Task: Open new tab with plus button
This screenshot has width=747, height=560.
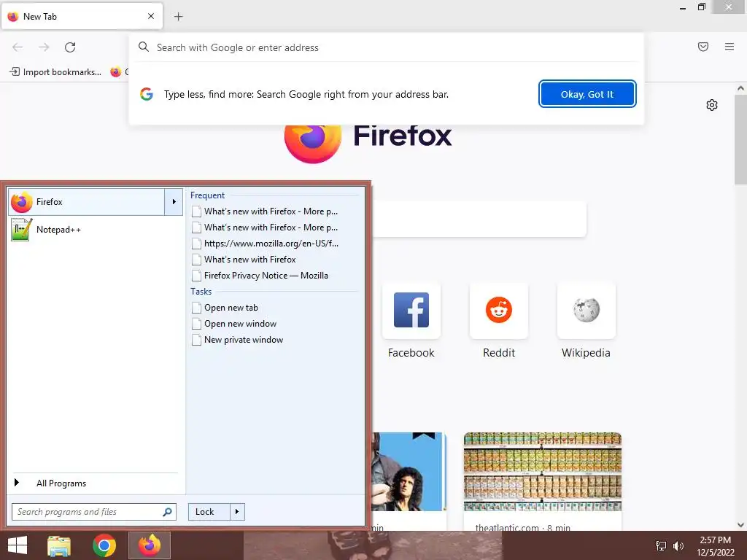Action: pos(178,17)
